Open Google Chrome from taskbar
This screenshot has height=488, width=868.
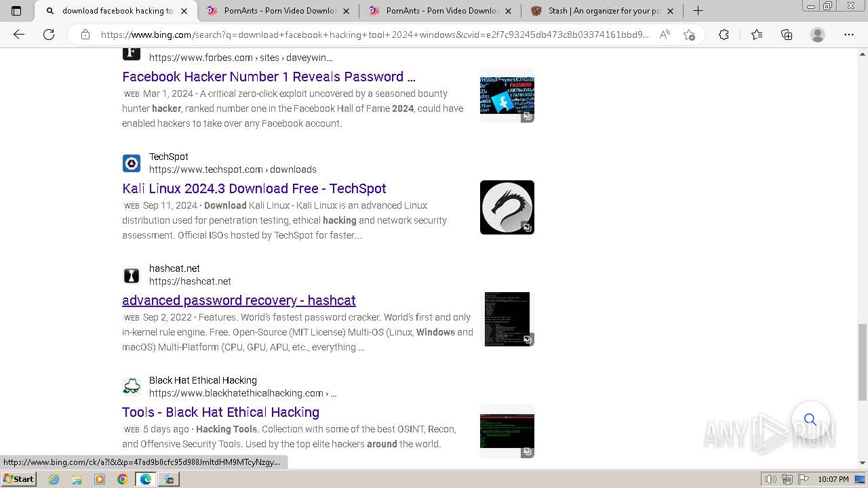123,479
